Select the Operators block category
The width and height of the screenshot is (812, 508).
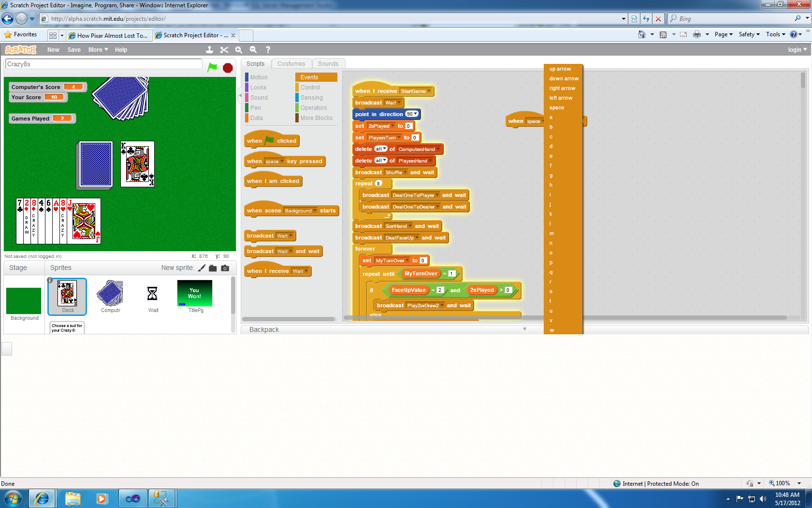click(x=313, y=108)
